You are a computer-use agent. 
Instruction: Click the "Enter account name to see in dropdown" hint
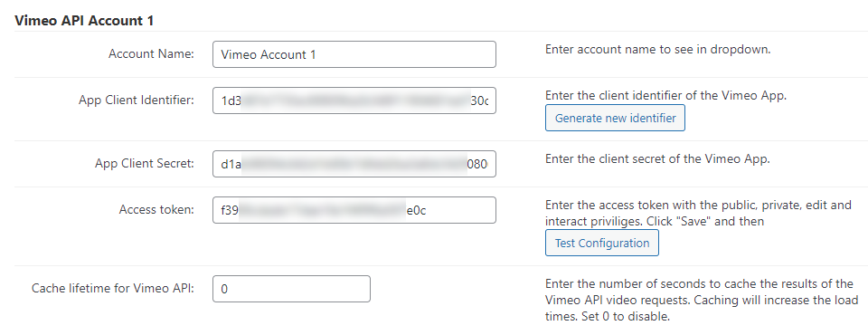(657, 50)
